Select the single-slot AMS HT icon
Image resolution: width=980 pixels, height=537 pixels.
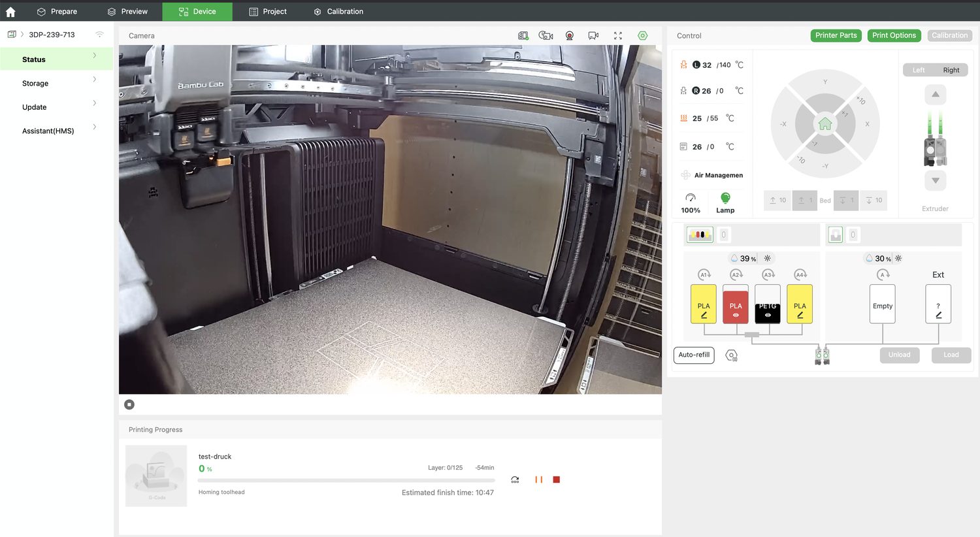tap(836, 235)
